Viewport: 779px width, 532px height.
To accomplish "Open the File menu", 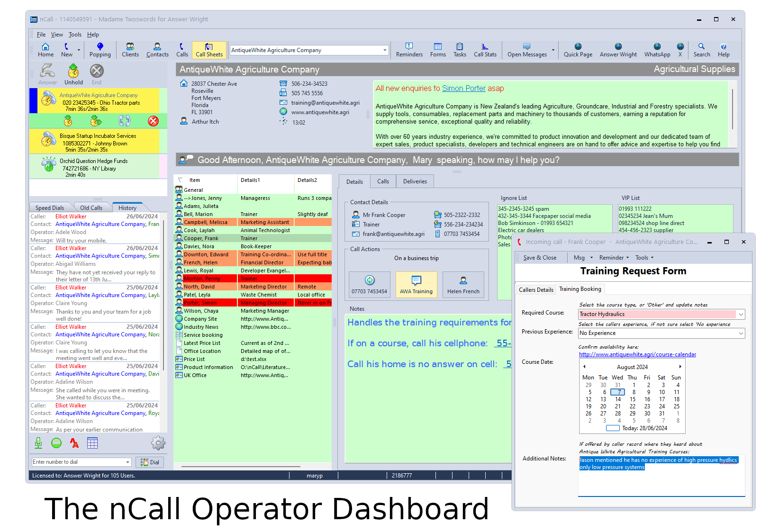I will tap(41, 35).
